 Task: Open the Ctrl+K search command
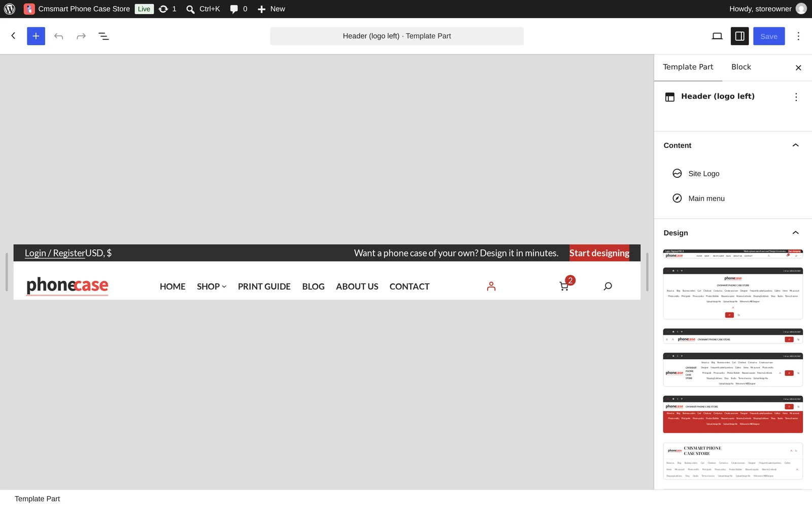tap(202, 9)
